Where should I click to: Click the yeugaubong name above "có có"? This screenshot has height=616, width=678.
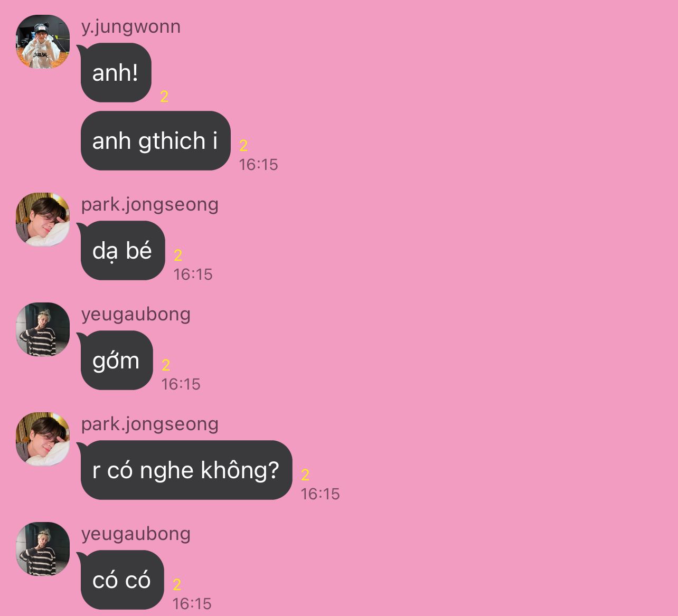coord(136,534)
